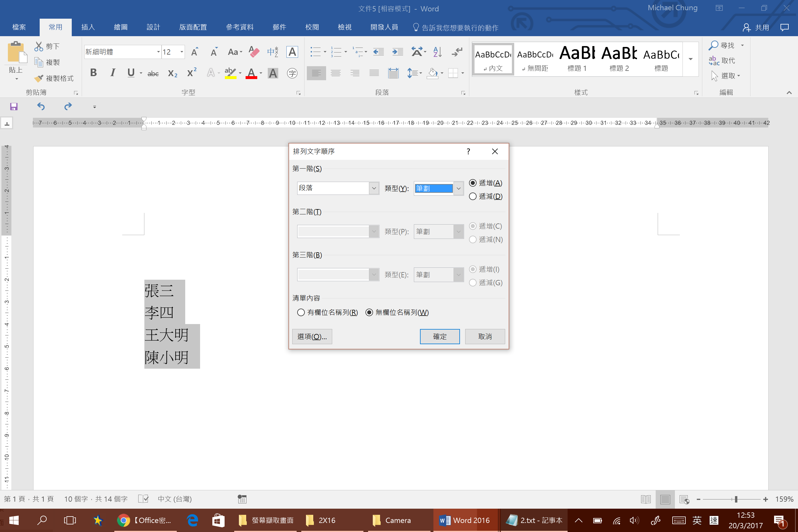
Task: Click the Undo arrow icon
Action: click(41, 106)
